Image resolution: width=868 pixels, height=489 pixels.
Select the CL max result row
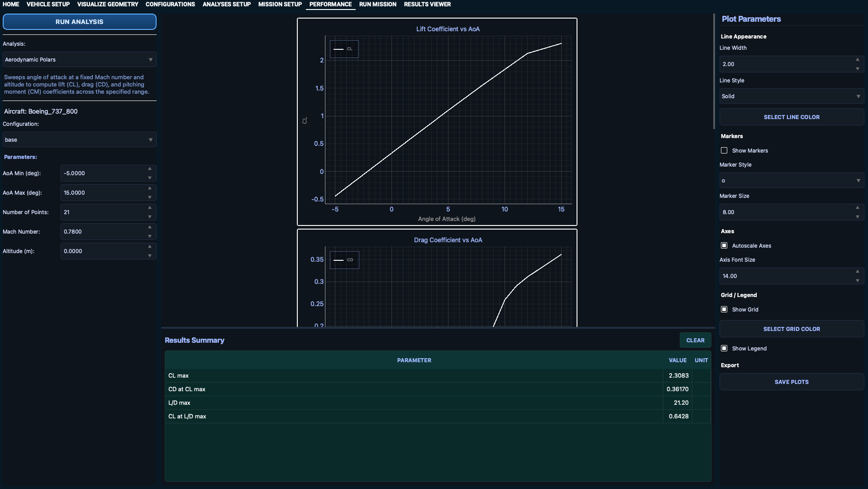(438, 376)
